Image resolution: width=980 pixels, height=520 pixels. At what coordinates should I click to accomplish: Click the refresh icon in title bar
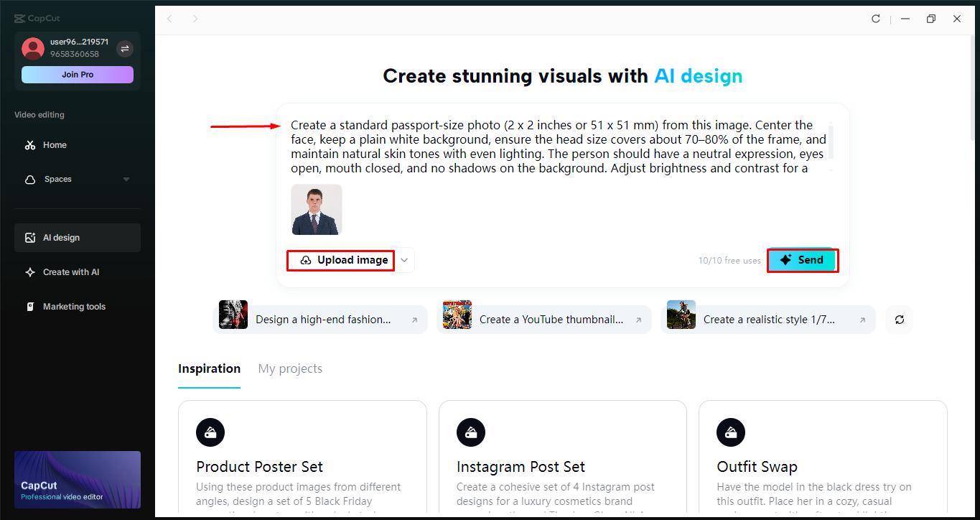876,19
